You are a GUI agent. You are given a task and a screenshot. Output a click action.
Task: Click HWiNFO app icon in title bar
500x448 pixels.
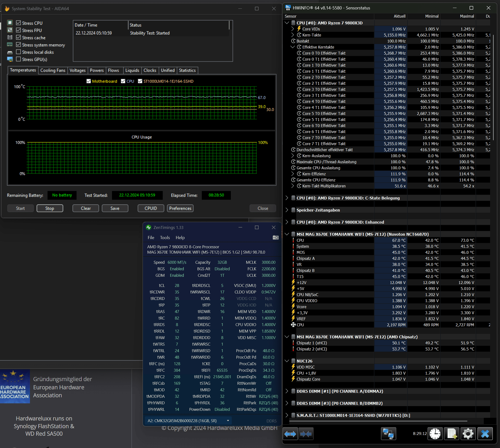click(x=288, y=8)
